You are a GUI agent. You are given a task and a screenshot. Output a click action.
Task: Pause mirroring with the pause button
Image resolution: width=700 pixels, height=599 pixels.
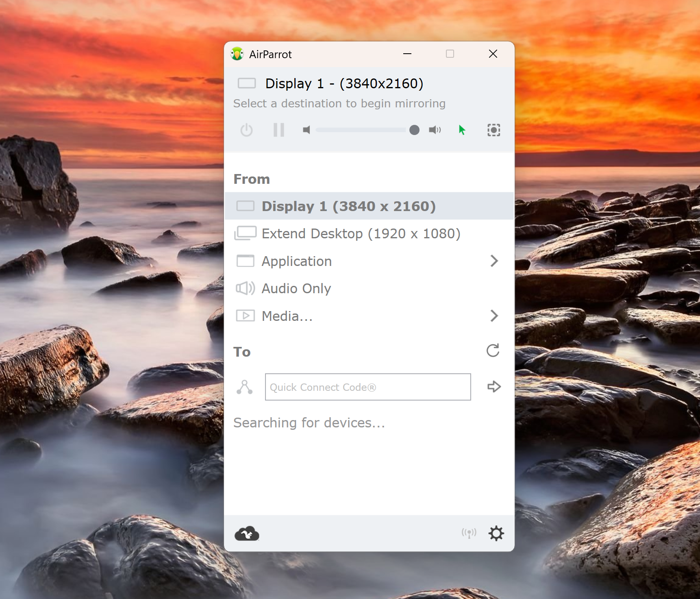pos(279,130)
